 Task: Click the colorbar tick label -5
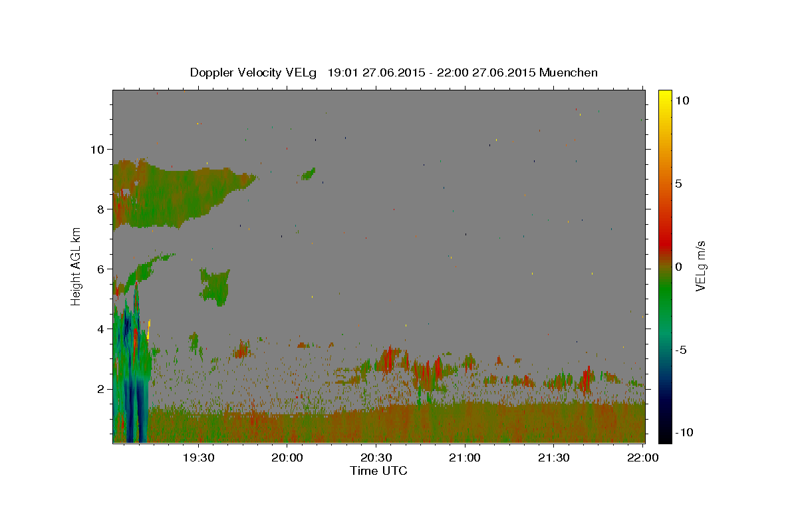coord(680,350)
